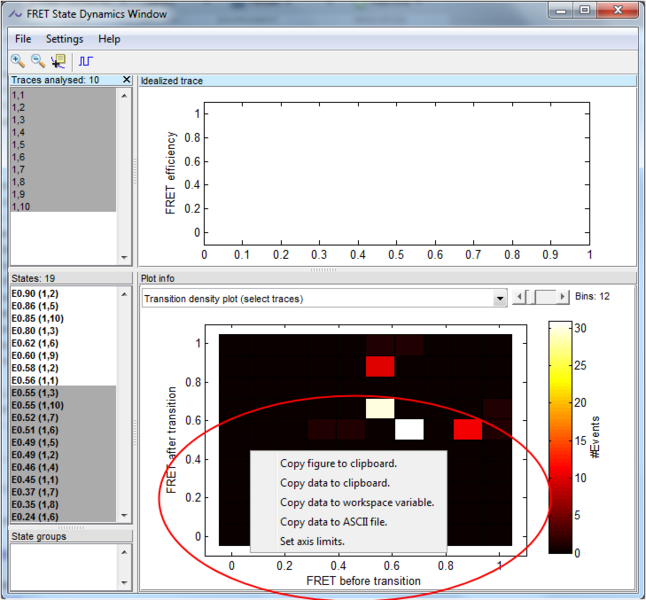Select the data cursor tool
The height and width of the screenshot is (600, 646).
[59, 61]
